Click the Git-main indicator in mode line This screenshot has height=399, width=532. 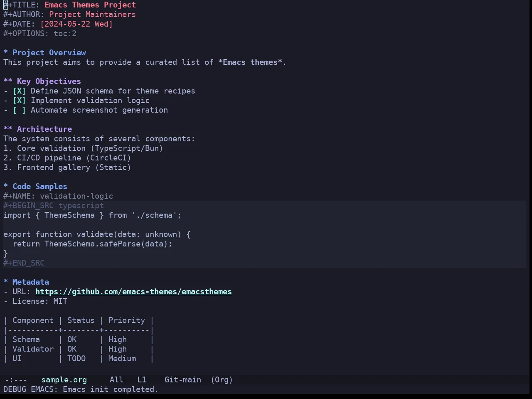pos(183,380)
